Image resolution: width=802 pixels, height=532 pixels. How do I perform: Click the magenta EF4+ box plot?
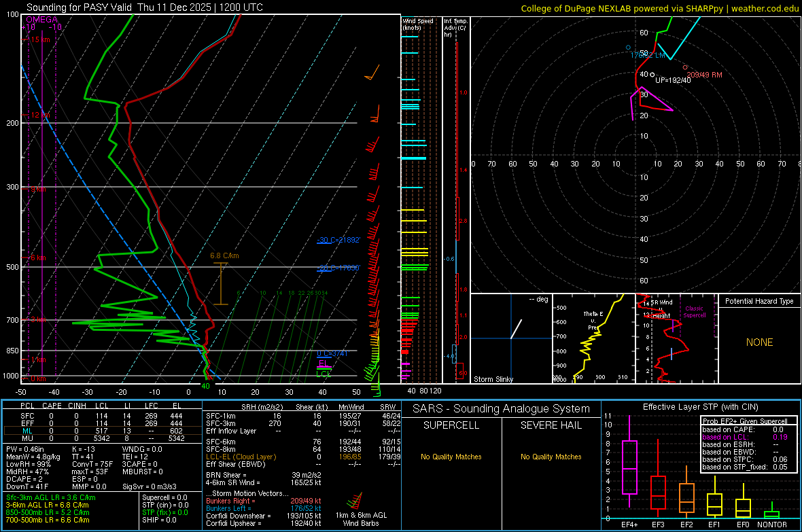pyautogui.click(x=629, y=467)
